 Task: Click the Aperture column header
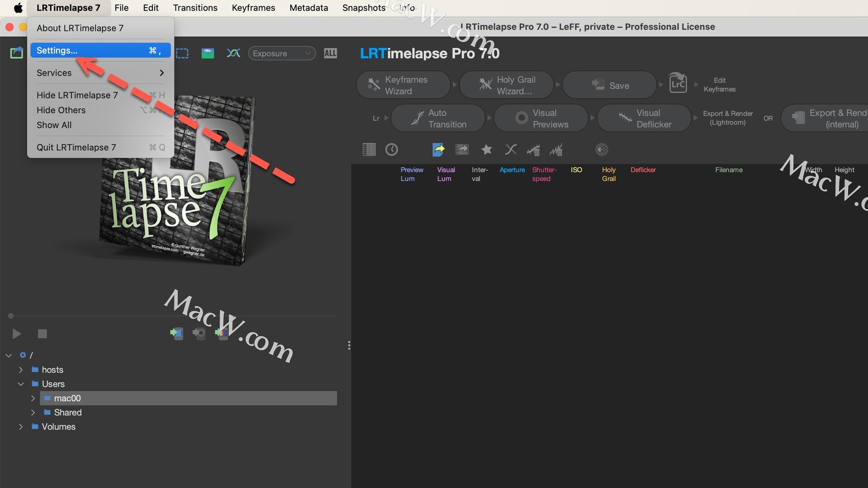[512, 170]
